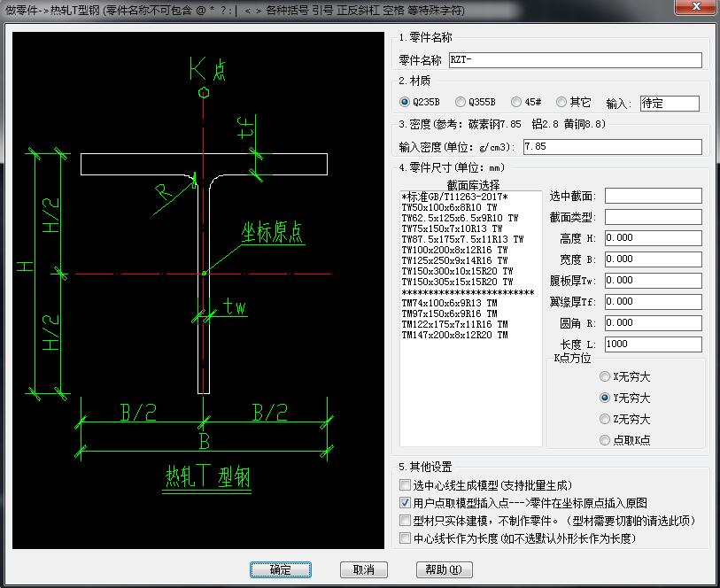Image resolution: width=720 pixels, height=588 pixels.
Task: Toggle 用户点取模型插入点 checkbox
Action: pos(406,503)
